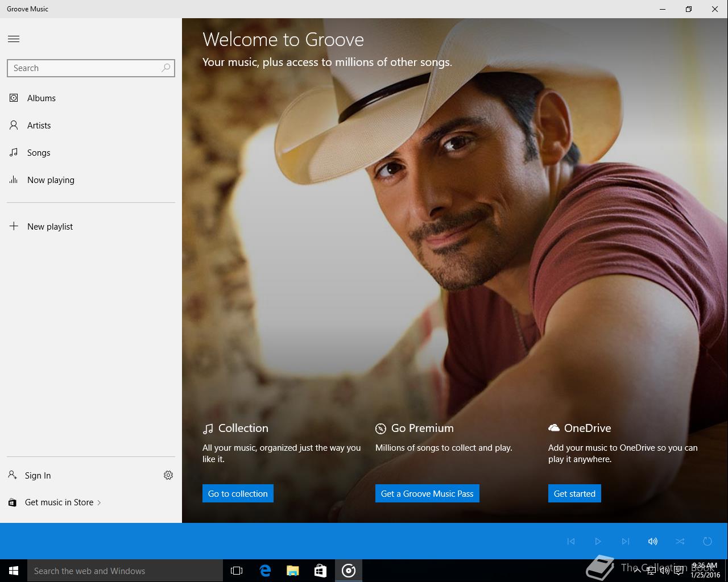Toggle shuffle mode

680,541
